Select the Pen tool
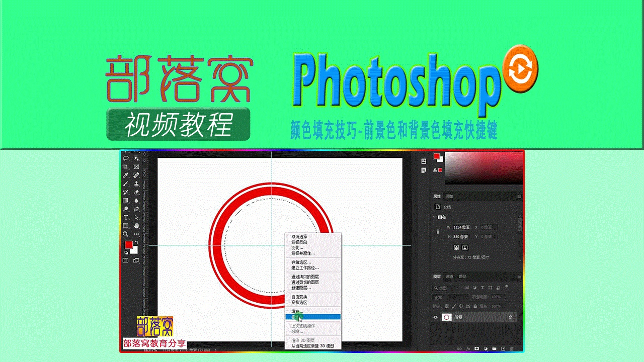This screenshot has width=644, height=362. (x=136, y=208)
